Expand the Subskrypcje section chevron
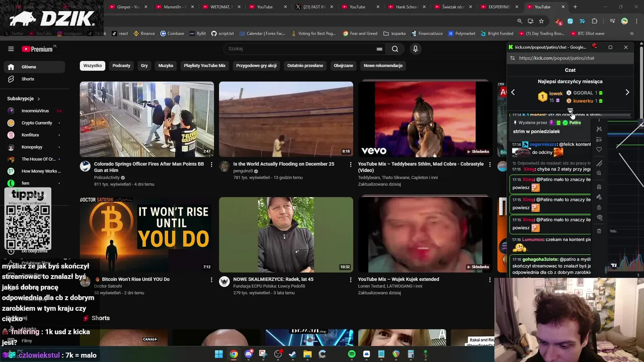Screen dimensions: 644x362 tap(38, 99)
